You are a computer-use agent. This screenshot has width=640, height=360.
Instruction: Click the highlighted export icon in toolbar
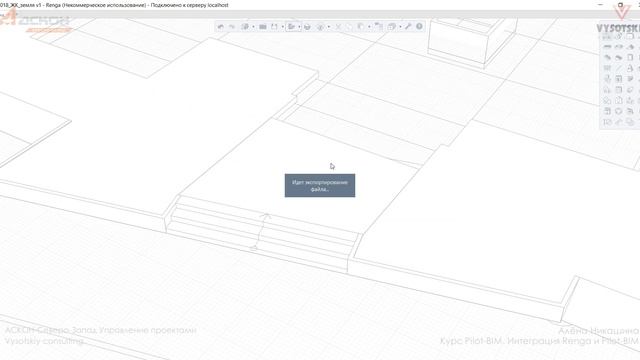(291, 27)
